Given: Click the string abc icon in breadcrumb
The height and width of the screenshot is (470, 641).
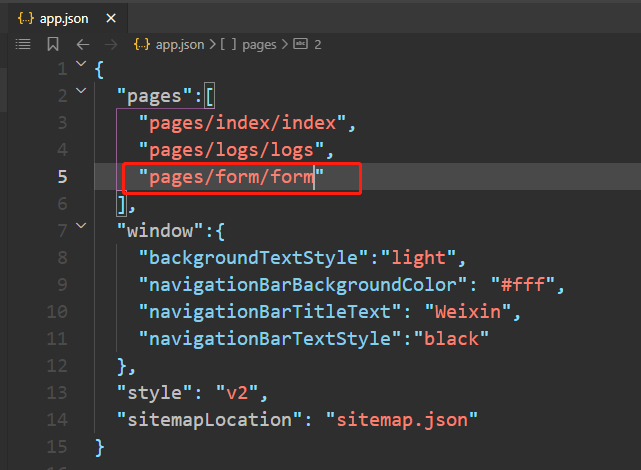Looking at the screenshot, I should tap(300, 44).
